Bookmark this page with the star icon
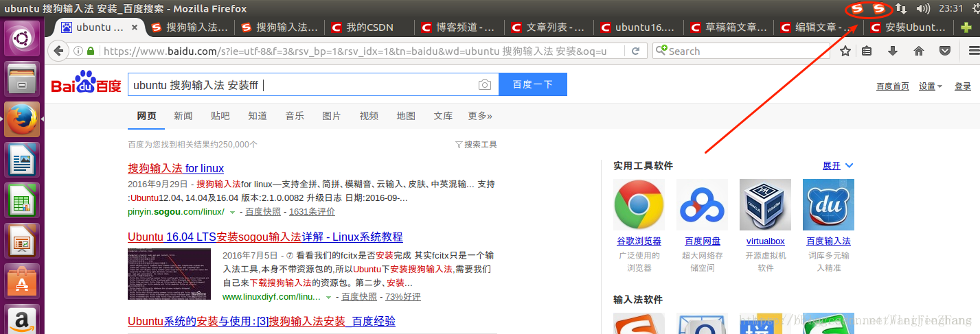 (845, 51)
